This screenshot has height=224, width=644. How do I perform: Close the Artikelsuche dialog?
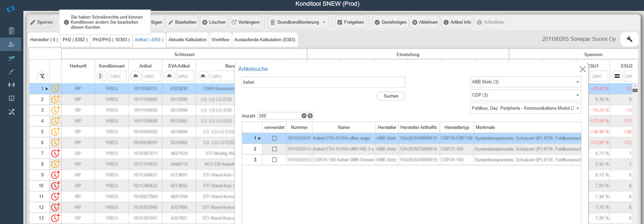pos(582,69)
